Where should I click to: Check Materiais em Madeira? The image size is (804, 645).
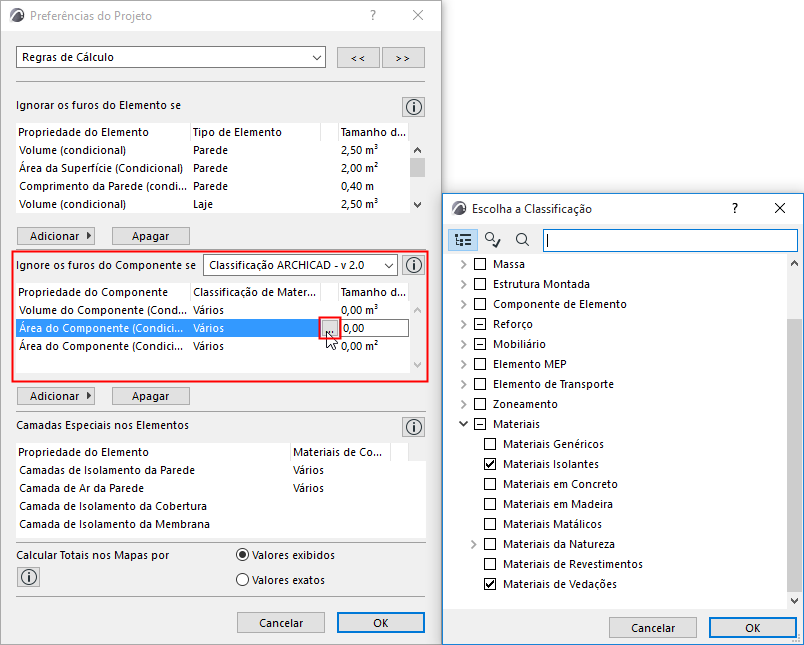[x=490, y=504]
